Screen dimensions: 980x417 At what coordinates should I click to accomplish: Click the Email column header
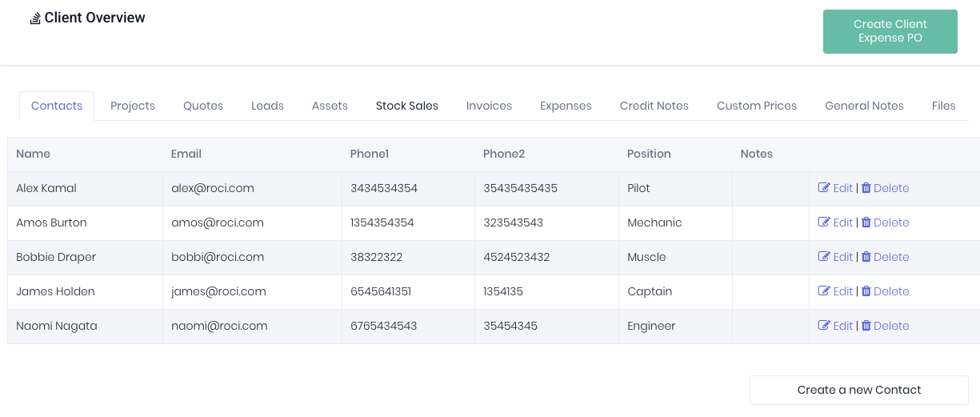(x=186, y=154)
